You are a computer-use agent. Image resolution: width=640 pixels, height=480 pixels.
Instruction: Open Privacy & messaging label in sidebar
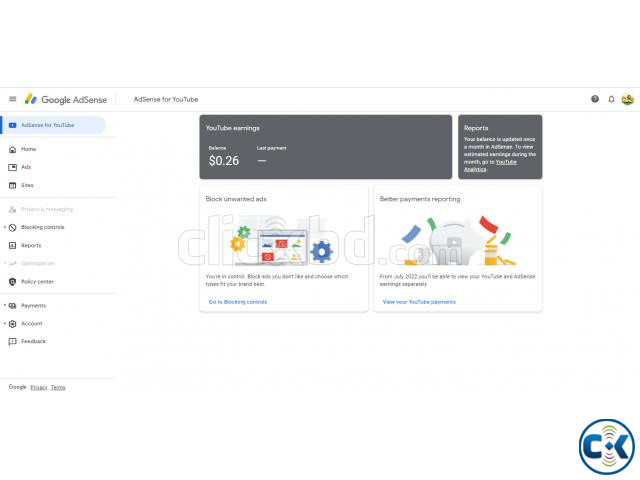pyautogui.click(x=47, y=209)
